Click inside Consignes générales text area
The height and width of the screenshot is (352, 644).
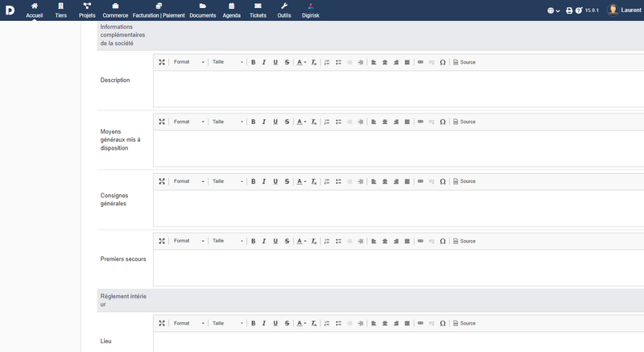coord(398,209)
